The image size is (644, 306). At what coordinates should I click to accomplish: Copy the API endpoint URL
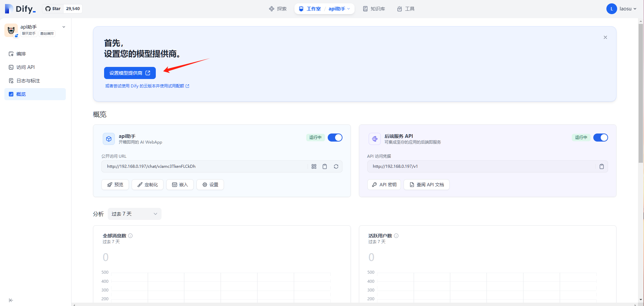602,166
